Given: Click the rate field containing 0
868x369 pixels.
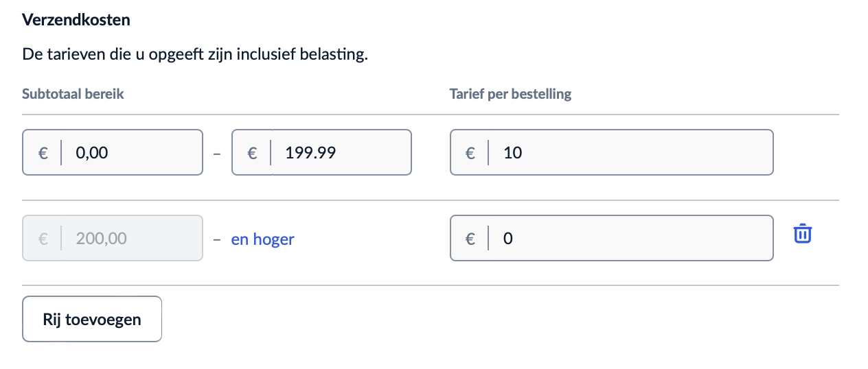Looking at the screenshot, I should tap(632, 239).
